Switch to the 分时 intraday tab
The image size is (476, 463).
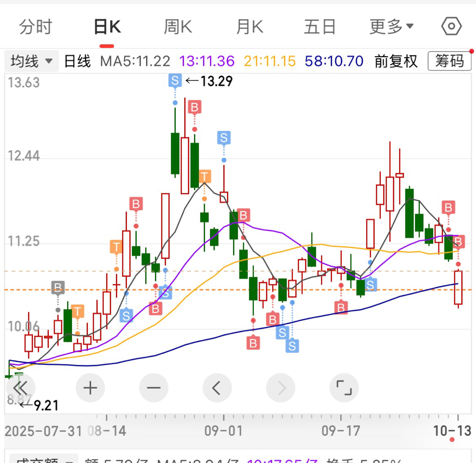[x=35, y=26]
